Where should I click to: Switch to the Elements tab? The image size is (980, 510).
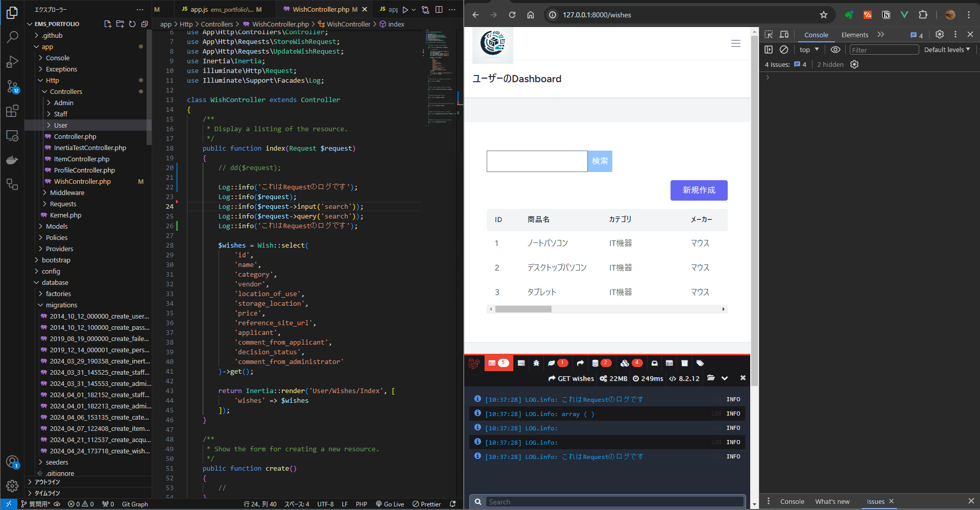[x=854, y=35]
